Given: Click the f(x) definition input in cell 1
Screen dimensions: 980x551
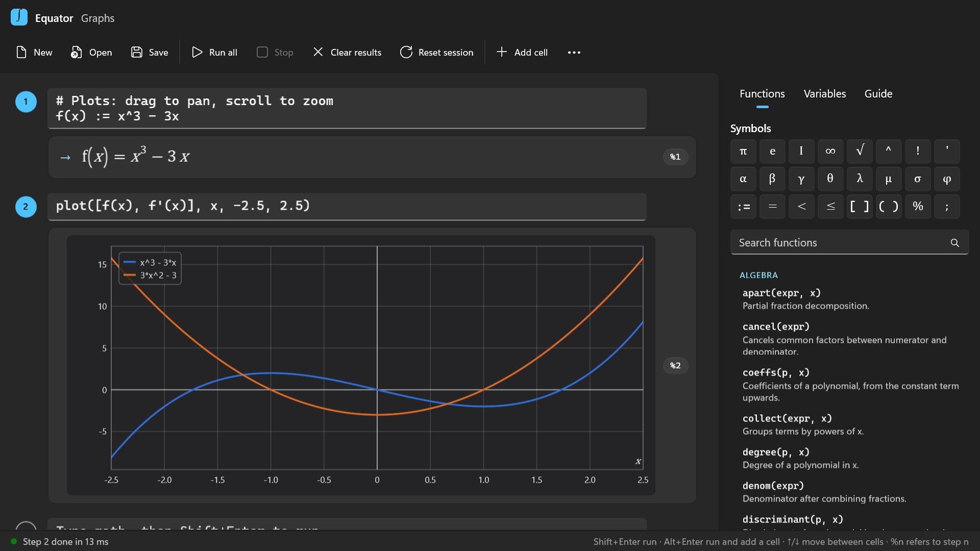Looking at the screenshot, I should click(x=347, y=108).
